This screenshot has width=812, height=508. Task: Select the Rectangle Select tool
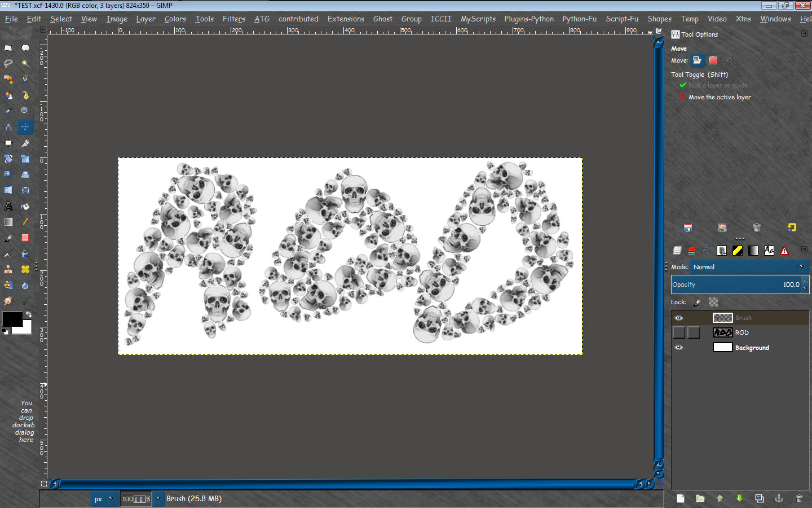tap(8, 48)
